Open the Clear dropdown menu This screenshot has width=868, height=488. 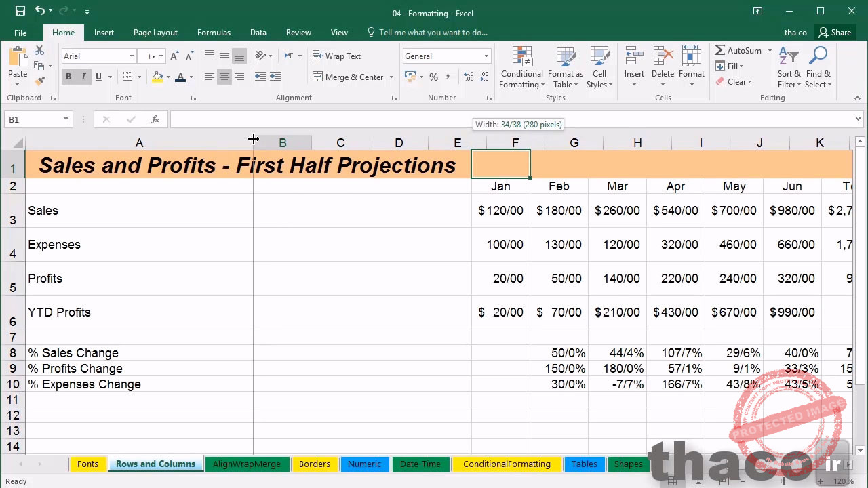tap(734, 81)
